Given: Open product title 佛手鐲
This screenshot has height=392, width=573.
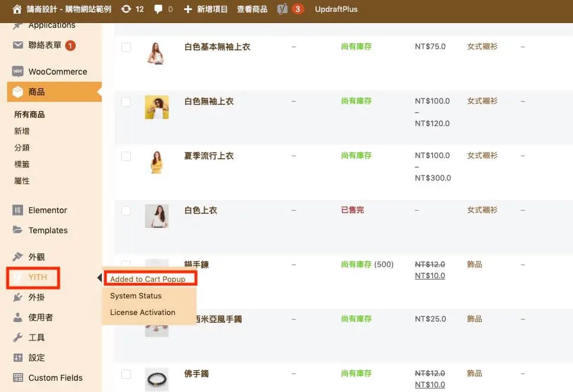Looking at the screenshot, I should (x=197, y=374).
